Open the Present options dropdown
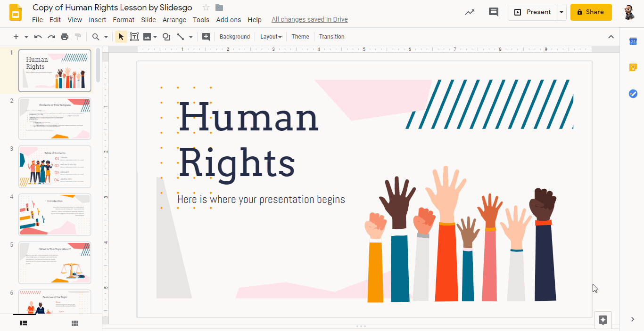 pos(561,12)
